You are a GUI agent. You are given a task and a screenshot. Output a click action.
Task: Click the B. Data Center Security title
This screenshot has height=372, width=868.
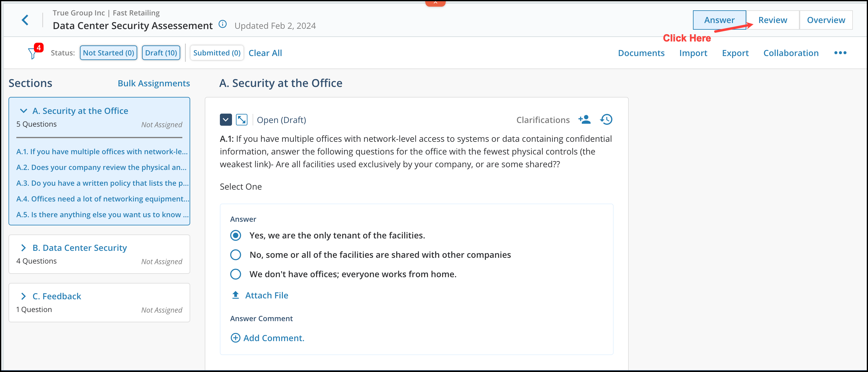80,248
